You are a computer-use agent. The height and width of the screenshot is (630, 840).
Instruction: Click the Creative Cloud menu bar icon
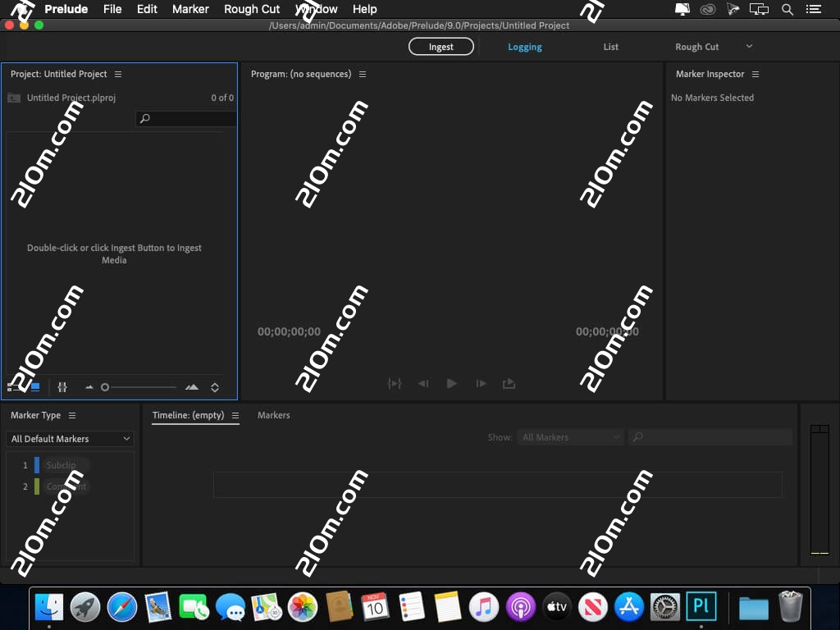(x=708, y=9)
